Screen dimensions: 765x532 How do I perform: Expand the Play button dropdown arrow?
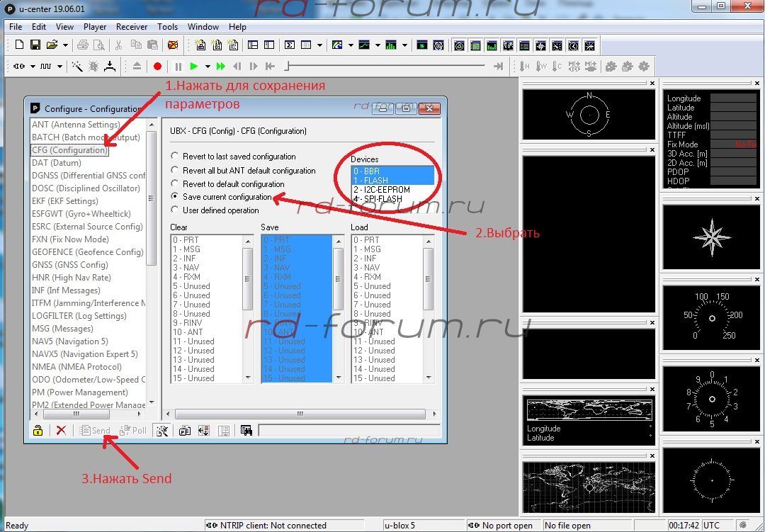click(x=208, y=67)
